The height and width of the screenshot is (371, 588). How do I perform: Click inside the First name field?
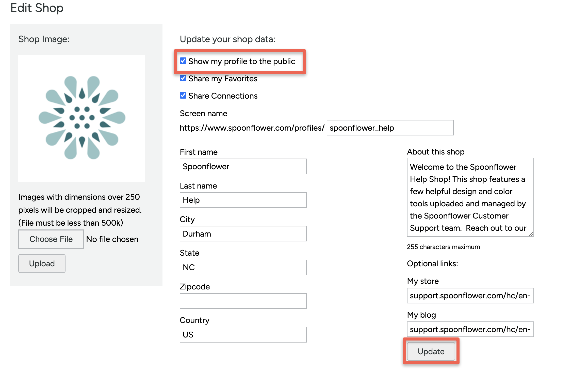click(x=243, y=166)
